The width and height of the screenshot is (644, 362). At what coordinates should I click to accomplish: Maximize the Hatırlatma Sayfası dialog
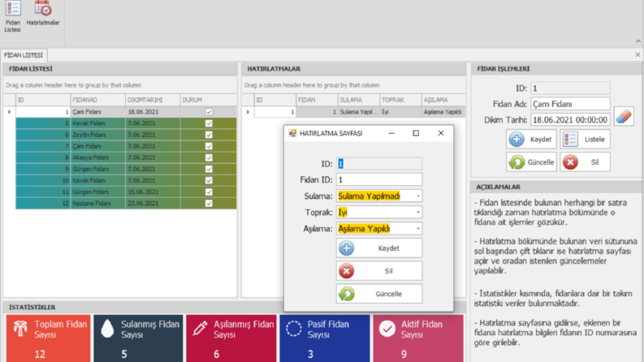(416, 133)
